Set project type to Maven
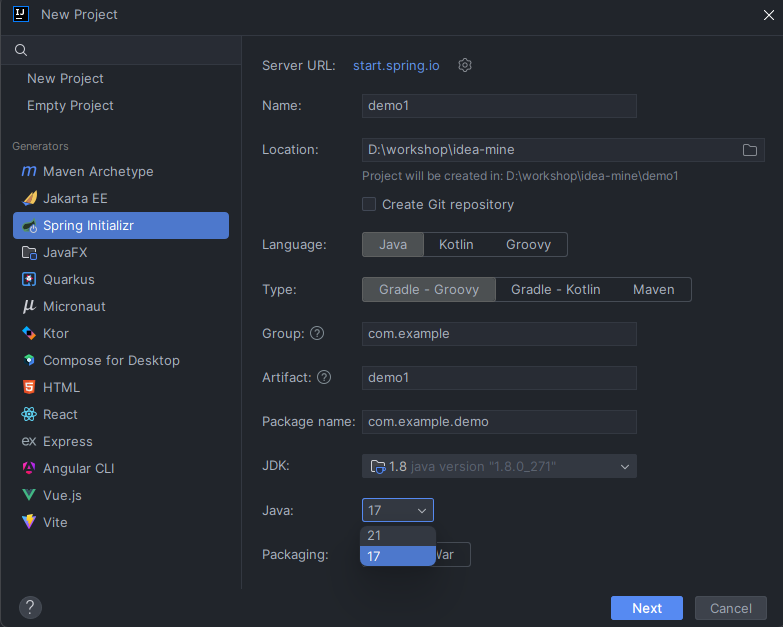The width and height of the screenshot is (783, 627). point(653,290)
